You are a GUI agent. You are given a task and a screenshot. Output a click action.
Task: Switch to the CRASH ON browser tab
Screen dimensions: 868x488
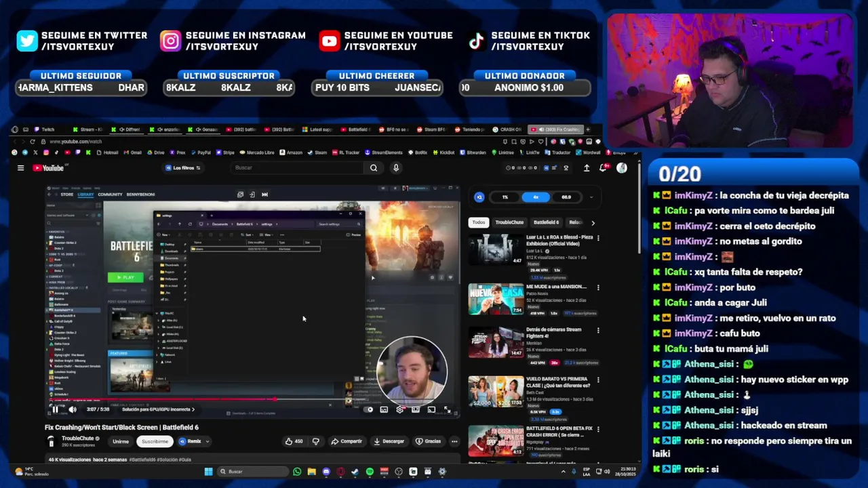(x=509, y=129)
